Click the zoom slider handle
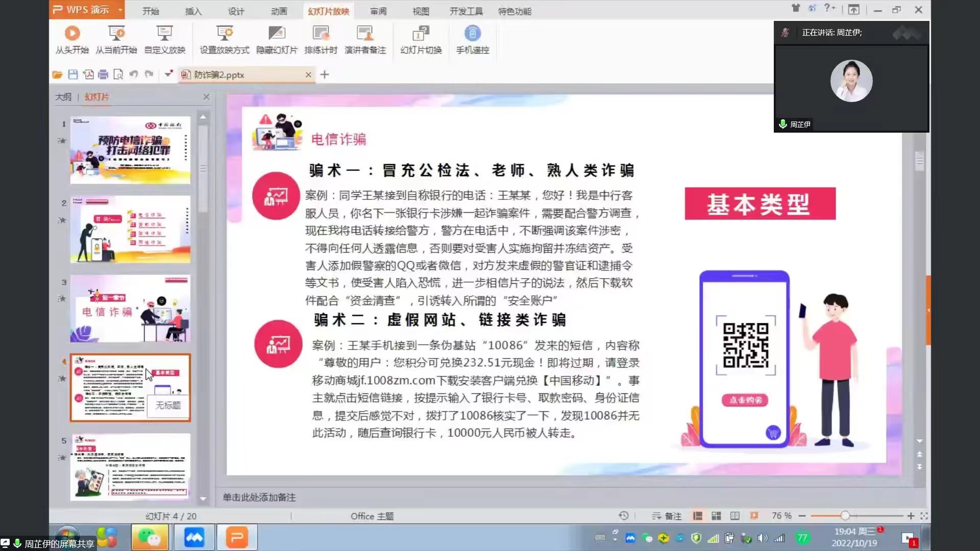The image size is (980, 551). [845, 516]
